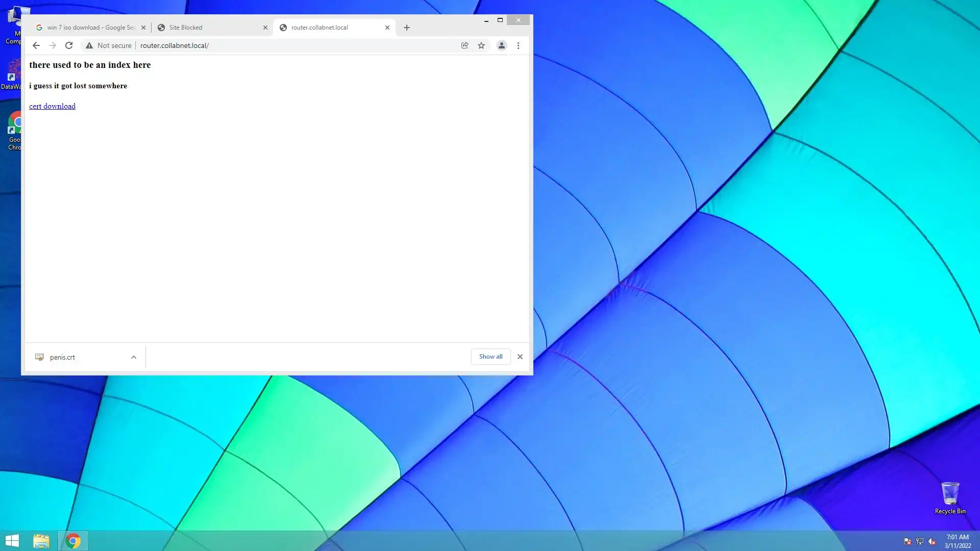Image resolution: width=980 pixels, height=551 pixels.
Task: Click the Not secure warning icon
Action: pyautogui.click(x=89, y=45)
